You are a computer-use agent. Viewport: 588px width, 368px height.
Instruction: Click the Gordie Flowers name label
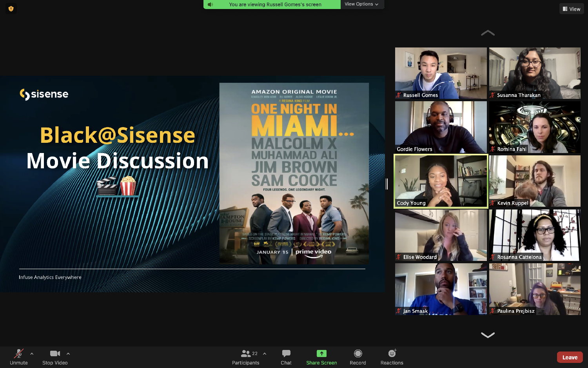pos(414,149)
